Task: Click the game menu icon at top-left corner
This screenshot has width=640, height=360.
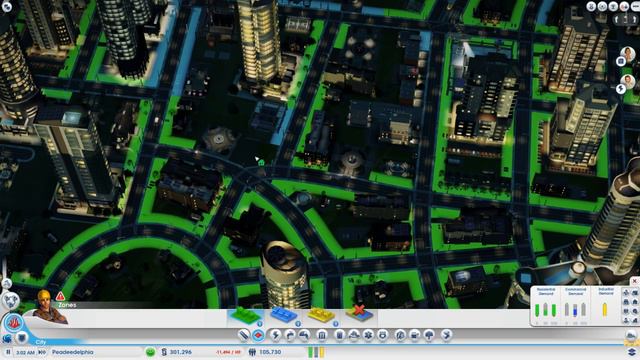Action: (x=7, y=6)
